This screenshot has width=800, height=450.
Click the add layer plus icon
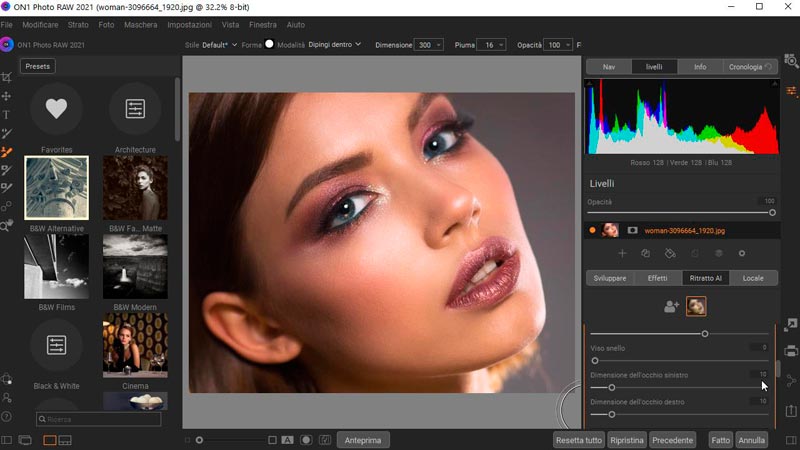point(622,254)
